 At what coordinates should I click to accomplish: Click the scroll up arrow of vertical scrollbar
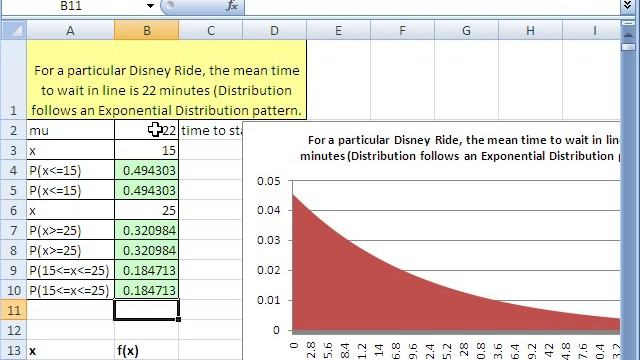tap(628, 35)
